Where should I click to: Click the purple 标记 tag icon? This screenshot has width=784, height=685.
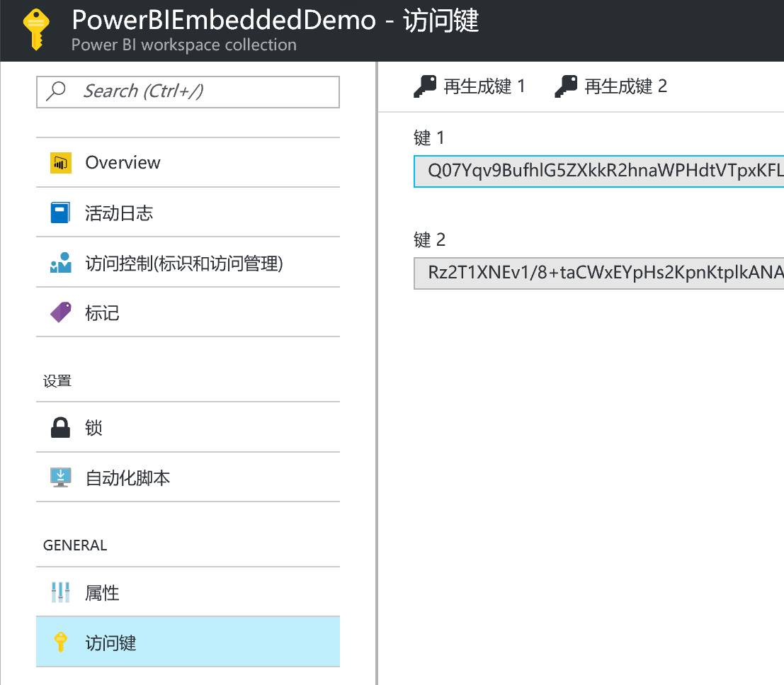pos(60,312)
